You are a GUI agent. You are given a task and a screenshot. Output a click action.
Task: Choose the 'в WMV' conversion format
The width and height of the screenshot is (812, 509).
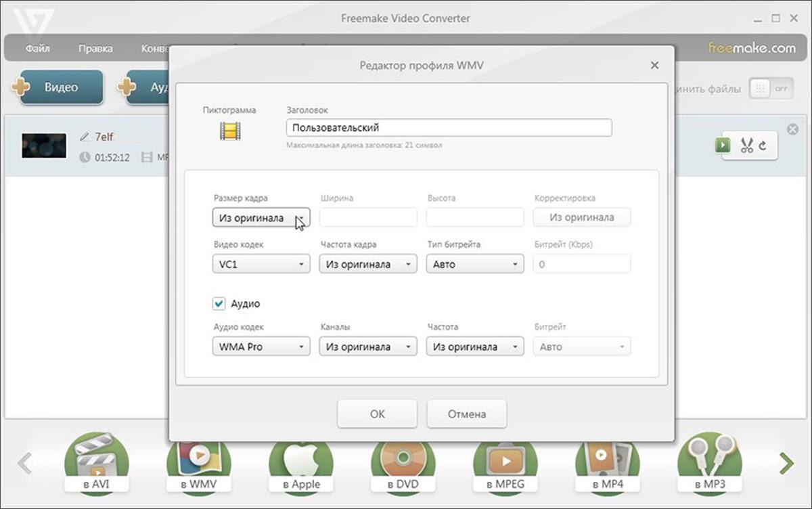pos(198,466)
